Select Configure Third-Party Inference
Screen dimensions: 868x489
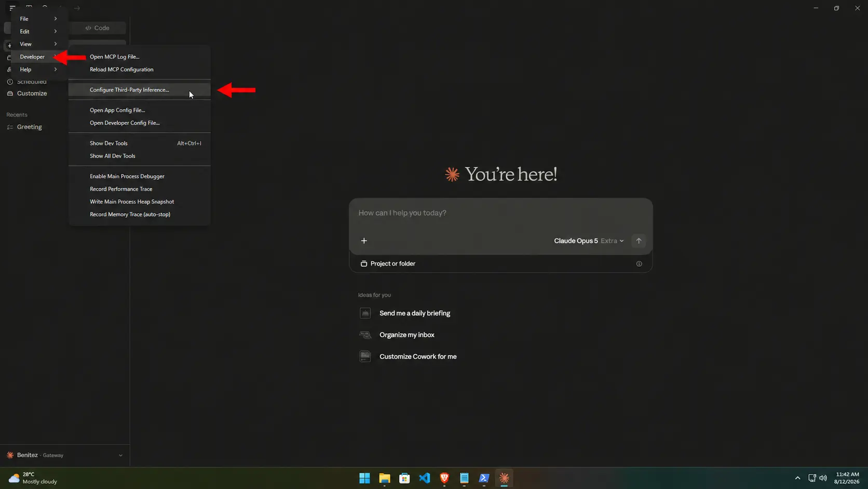[x=140, y=90]
